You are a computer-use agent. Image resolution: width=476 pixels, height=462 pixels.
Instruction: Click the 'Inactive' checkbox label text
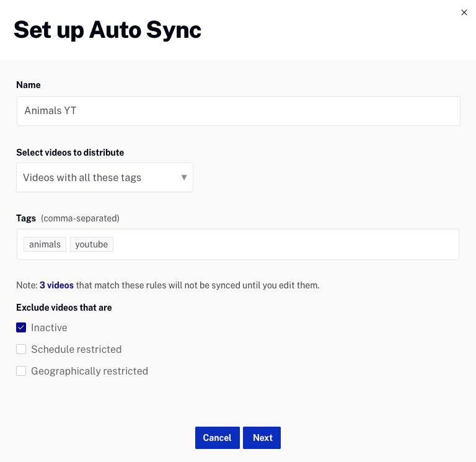click(x=49, y=327)
